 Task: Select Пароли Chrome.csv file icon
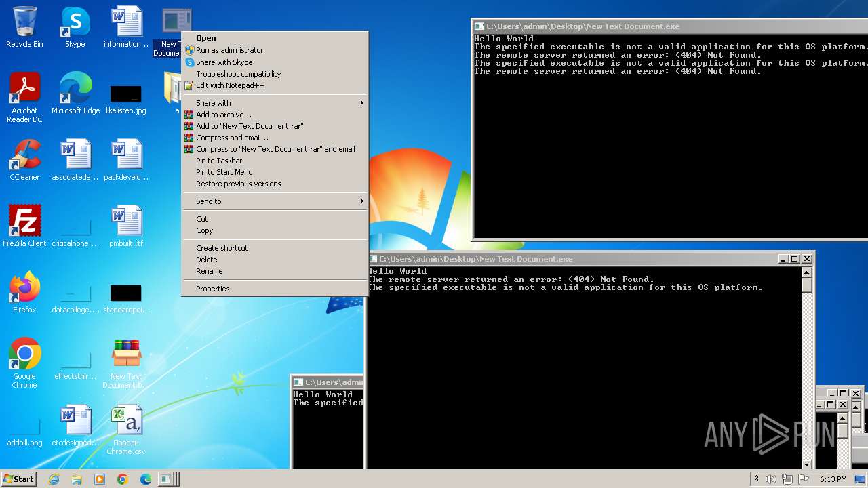[126, 430]
